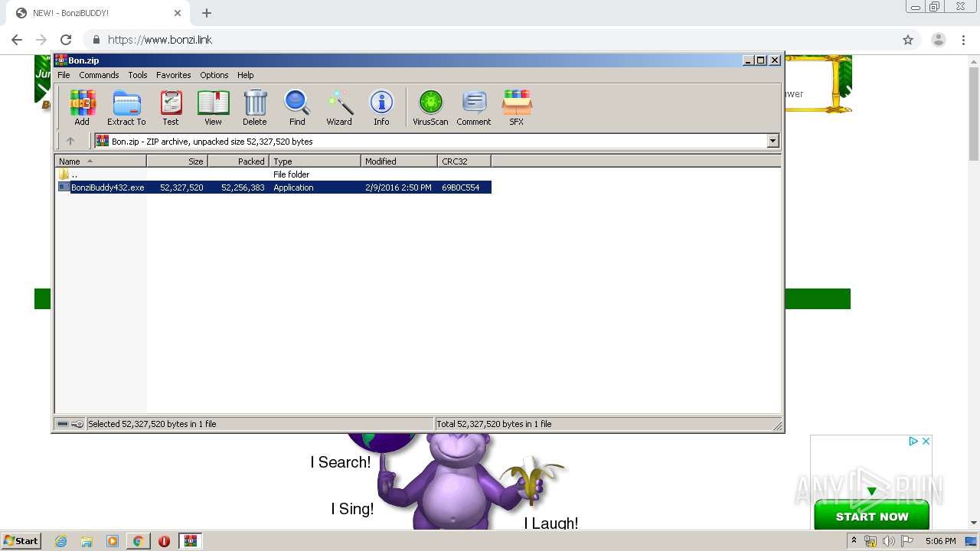Show hidden system tray icons arrow
The image size is (980, 551).
854,541
